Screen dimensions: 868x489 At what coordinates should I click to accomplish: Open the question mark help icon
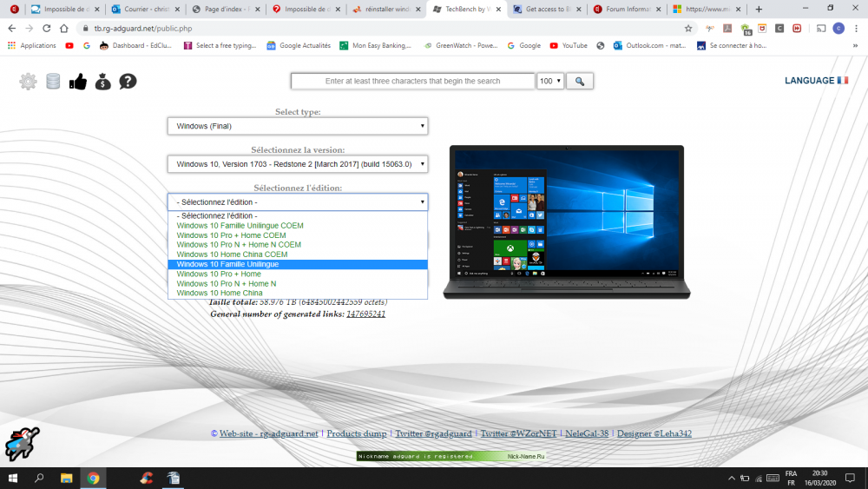point(128,82)
